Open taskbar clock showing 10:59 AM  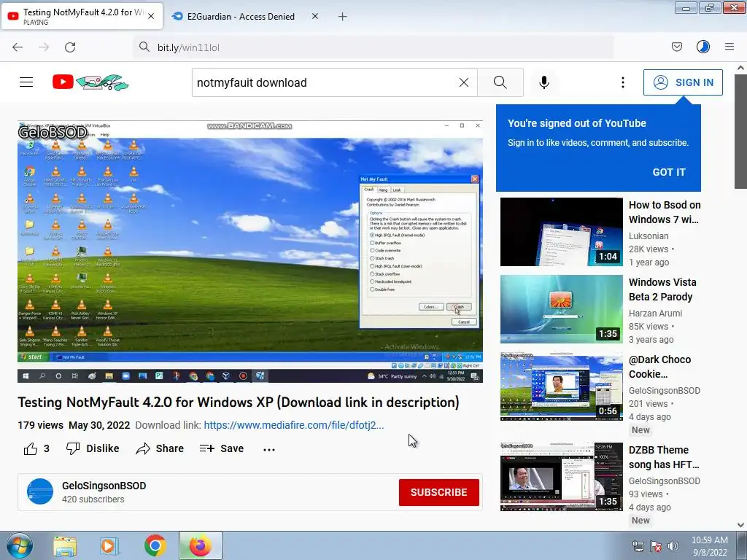(709, 546)
